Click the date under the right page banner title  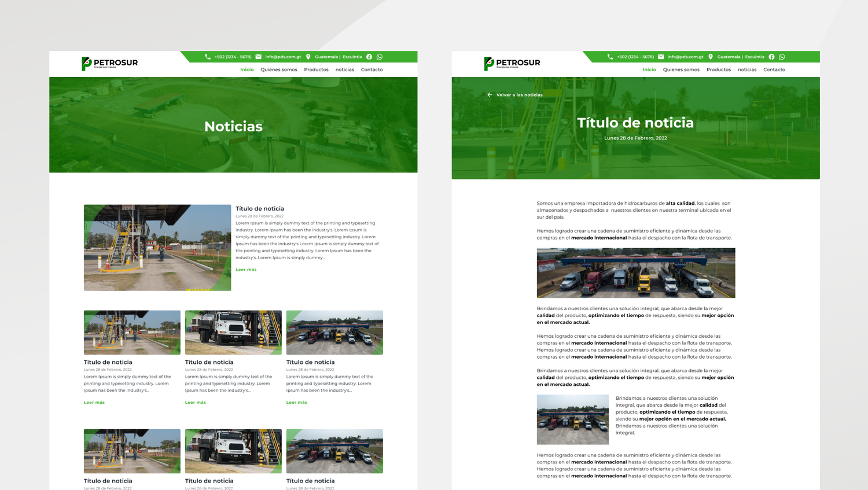click(635, 138)
